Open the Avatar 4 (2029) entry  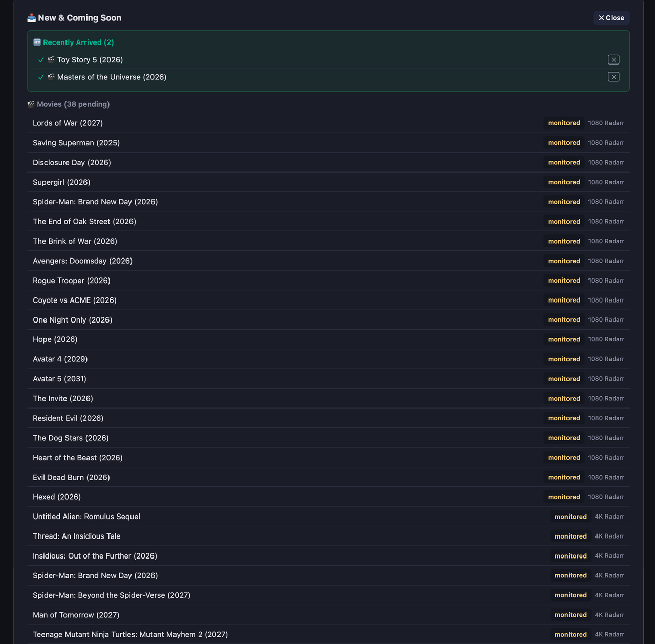pyautogui.click(x=329, y=359)
